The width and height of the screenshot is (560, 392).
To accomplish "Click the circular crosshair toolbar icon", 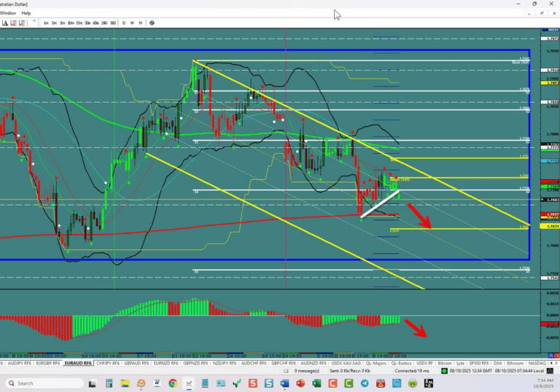I will coord(152,23).
